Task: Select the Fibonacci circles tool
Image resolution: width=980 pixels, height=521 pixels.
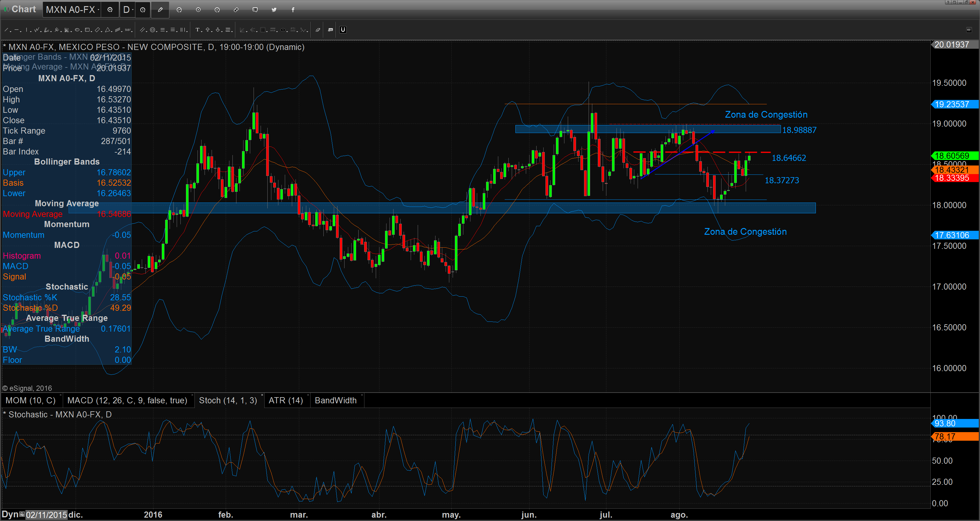Action: (x=153, y=30)
